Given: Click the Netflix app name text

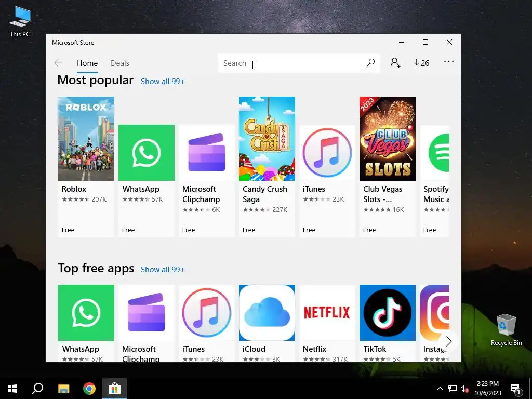Looking at the screenshot, I should (x=314, y=349).
